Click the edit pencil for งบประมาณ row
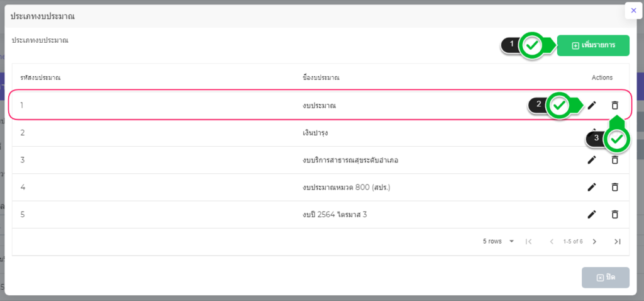Screen dimensions: 644x301 592,105
